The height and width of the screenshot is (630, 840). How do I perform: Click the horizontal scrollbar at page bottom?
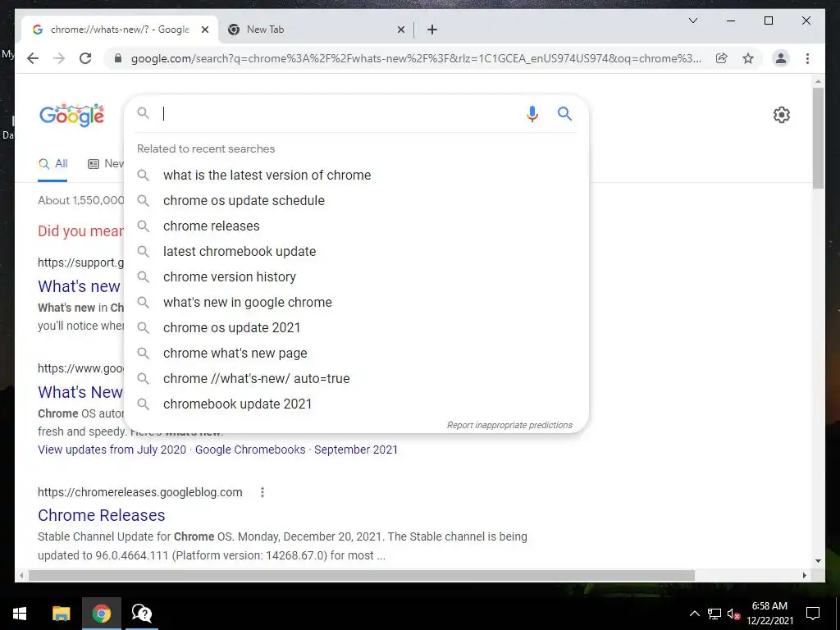[362, 575]
